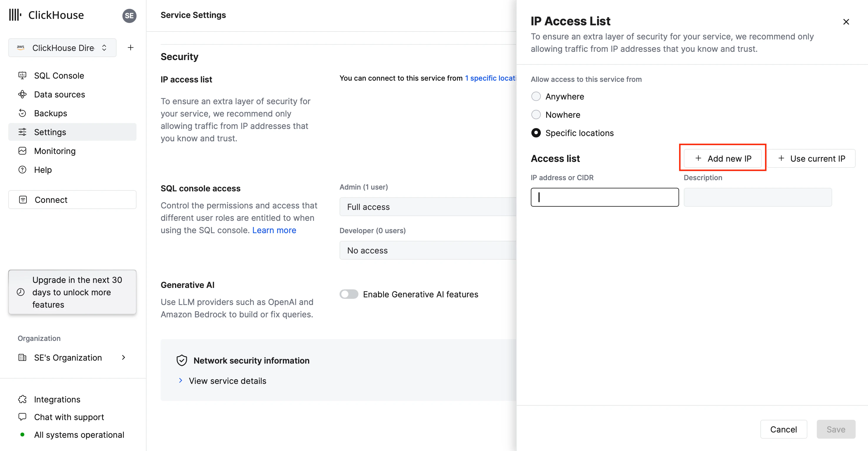Open Help in the sidebar
This screenshot has height=451, width=868.
tap(43, 170)
